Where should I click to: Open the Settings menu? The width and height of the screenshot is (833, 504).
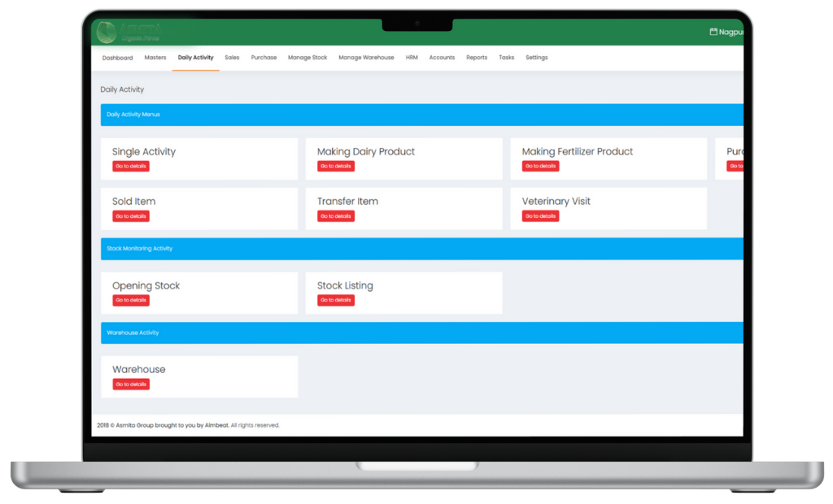tap(536, 57)
